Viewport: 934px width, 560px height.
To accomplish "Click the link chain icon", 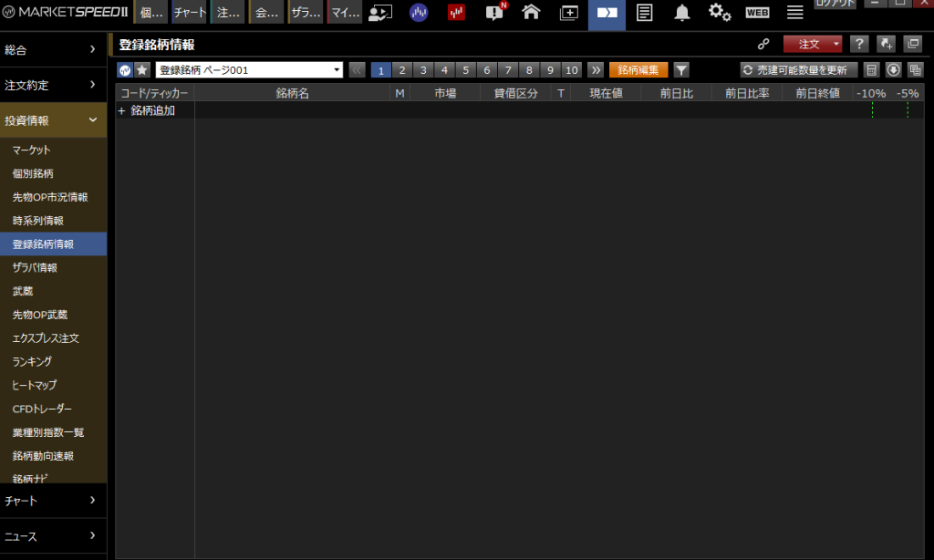I will [x=763, y=44].
